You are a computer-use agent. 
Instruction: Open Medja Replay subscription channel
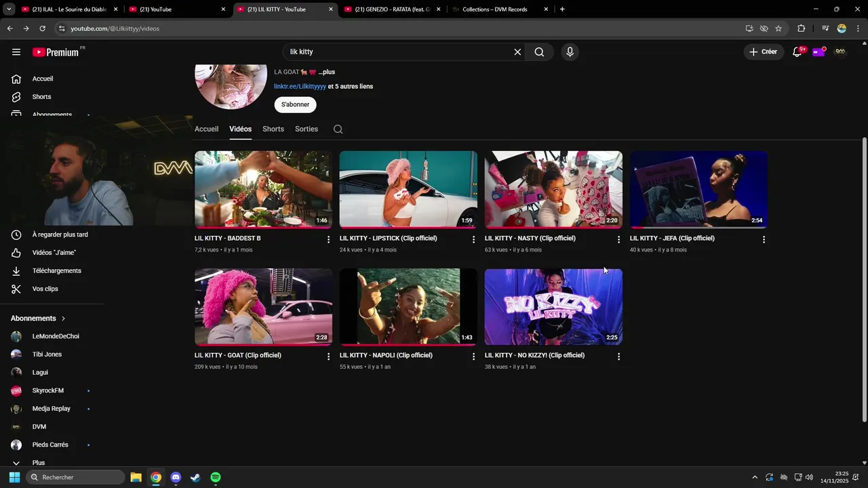[51, 409]
